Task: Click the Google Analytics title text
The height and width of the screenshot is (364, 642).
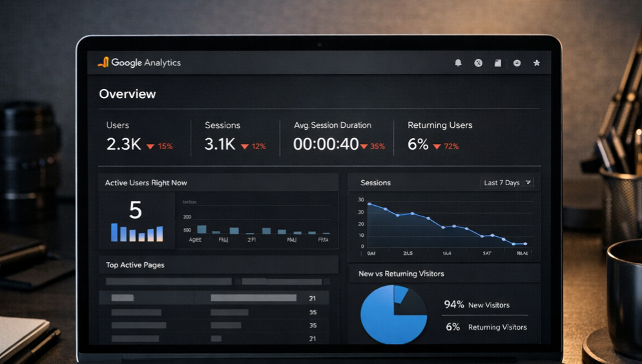Action: tap(146, 63)
